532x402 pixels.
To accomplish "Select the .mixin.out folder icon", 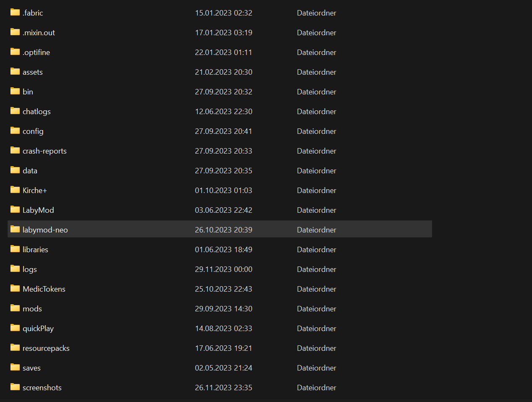I will coord(15,32).
